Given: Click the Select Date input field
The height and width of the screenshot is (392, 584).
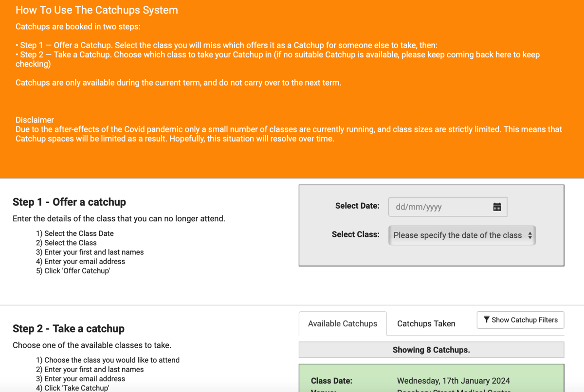Looking at the screenshot, I should [x=448, y=207].
